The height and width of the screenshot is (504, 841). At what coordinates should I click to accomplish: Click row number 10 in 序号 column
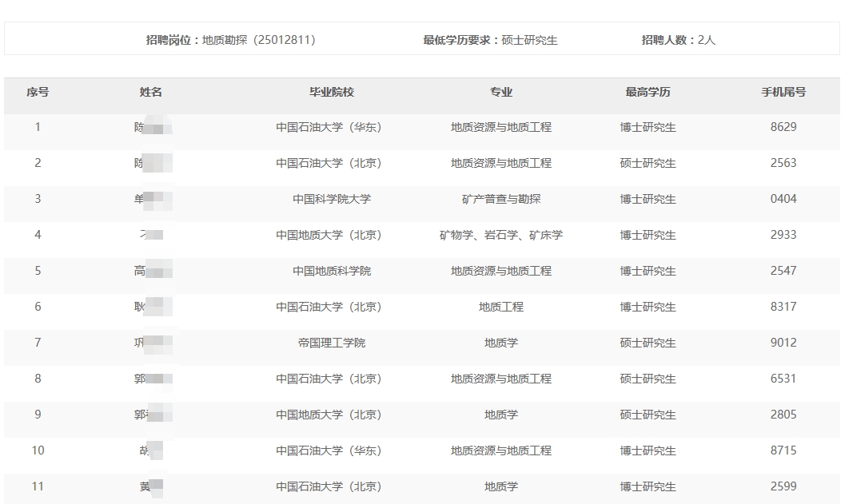(x=38, y=450)
